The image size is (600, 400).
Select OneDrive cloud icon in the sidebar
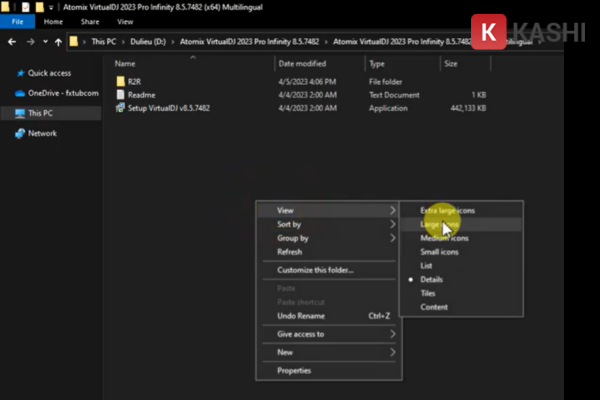click(x=19, y=93)
